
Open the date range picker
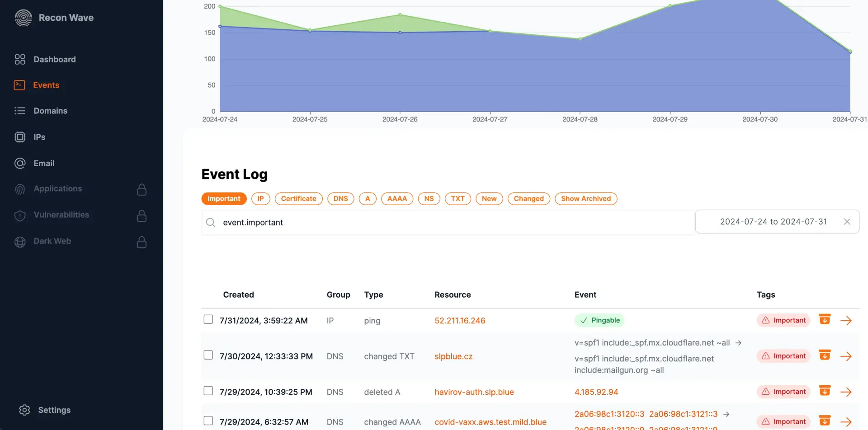(x=773, y=221)
